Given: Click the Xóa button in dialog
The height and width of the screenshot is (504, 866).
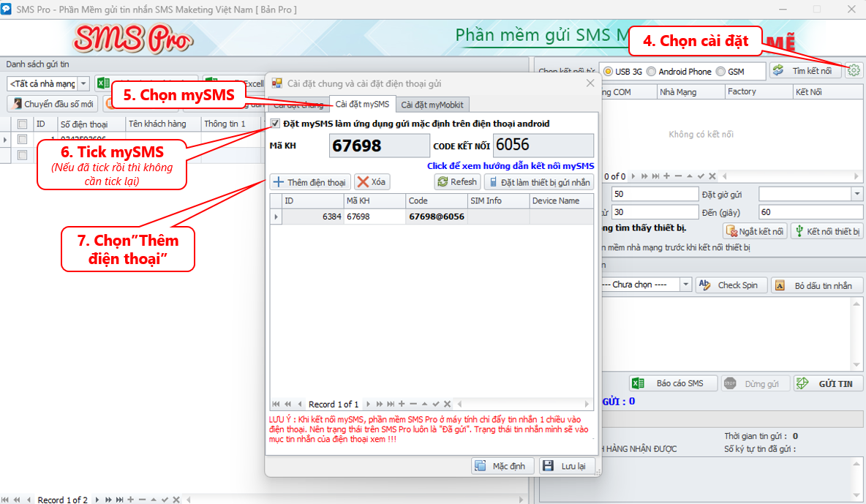Looking at the screenshot, I should point(372,182).
